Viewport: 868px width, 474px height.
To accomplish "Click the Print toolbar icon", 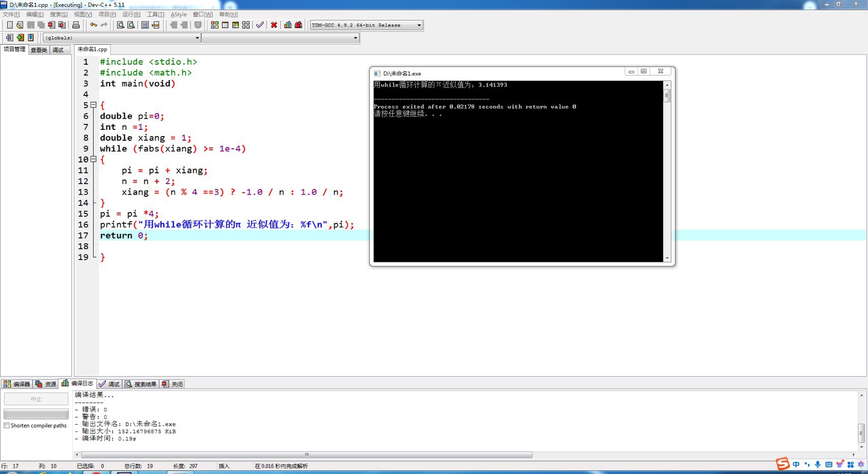I will click(x=76, y=25).
